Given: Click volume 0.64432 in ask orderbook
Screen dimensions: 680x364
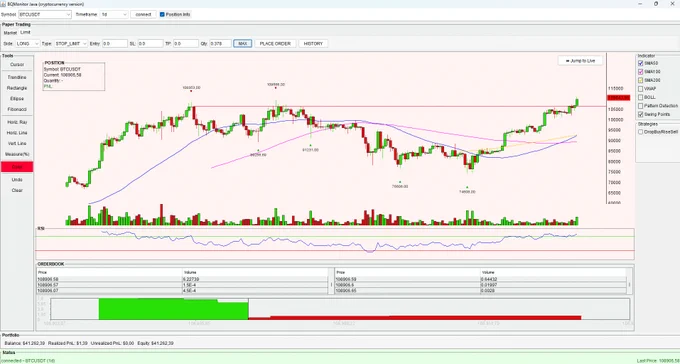Looking at the screenshot, I should click(489, 279).
